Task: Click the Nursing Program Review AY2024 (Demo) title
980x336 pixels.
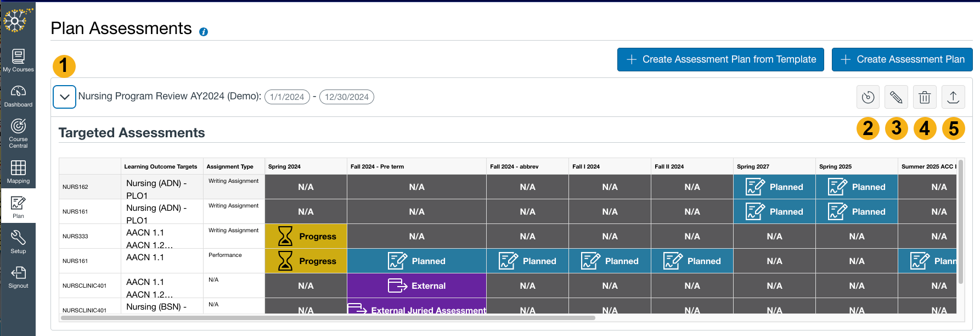Action: coord(170,96)
